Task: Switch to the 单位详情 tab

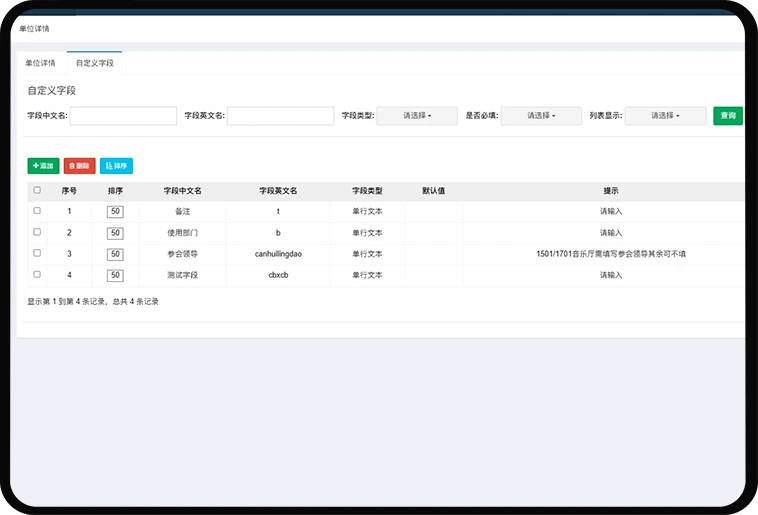Action: pyautogui.click(x=40, y=63)
